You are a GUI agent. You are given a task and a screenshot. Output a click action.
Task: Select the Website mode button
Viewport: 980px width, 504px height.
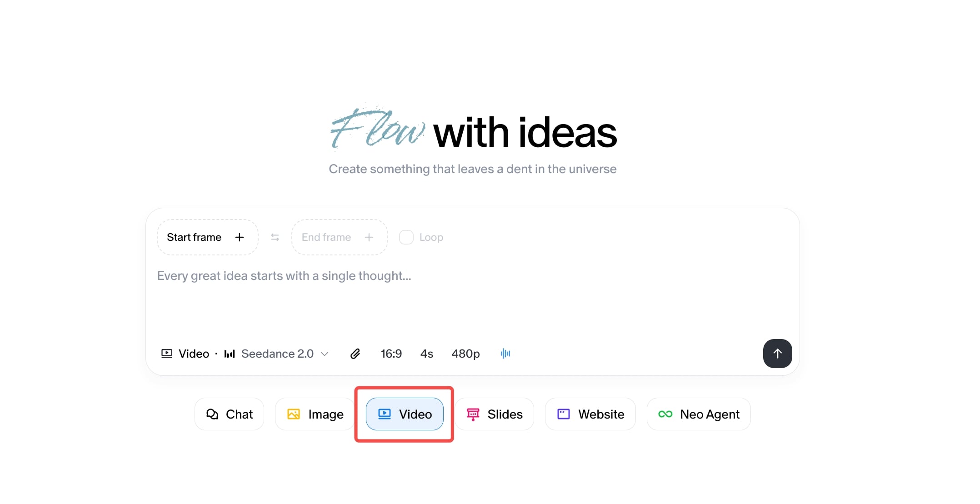pyautogui.click(x=590, y=414)
